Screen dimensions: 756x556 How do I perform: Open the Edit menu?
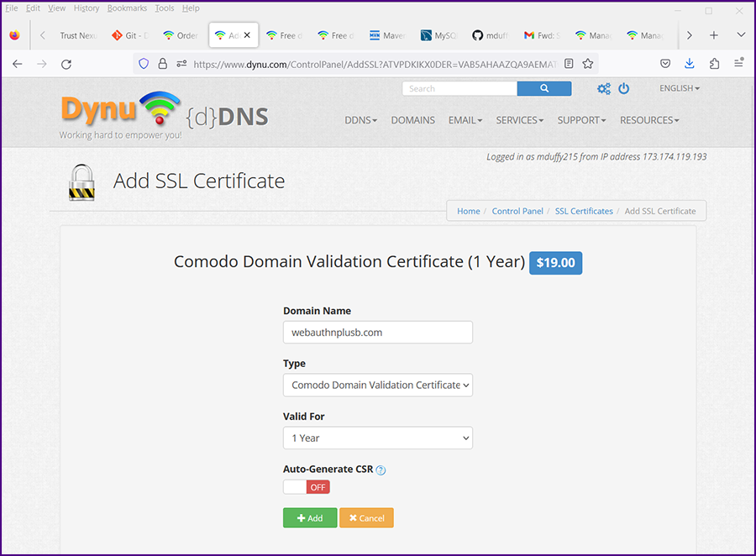coord(33,8)
